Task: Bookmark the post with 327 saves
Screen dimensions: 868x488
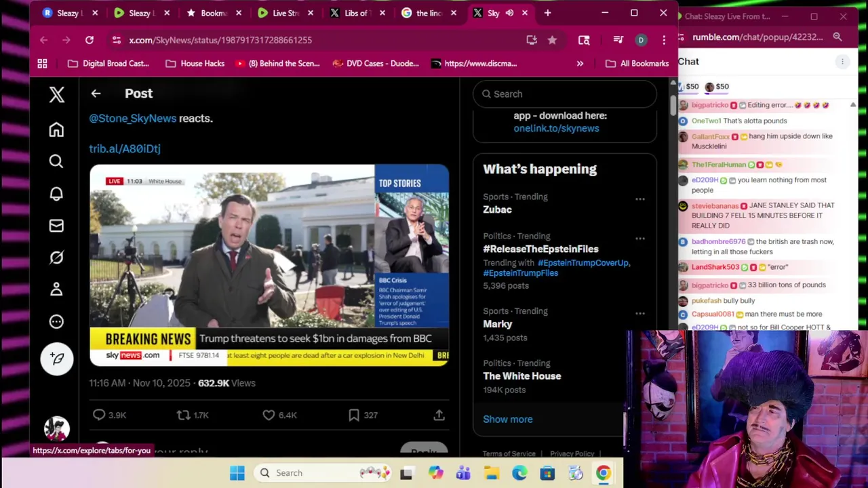Action: [x=354, y=415]
